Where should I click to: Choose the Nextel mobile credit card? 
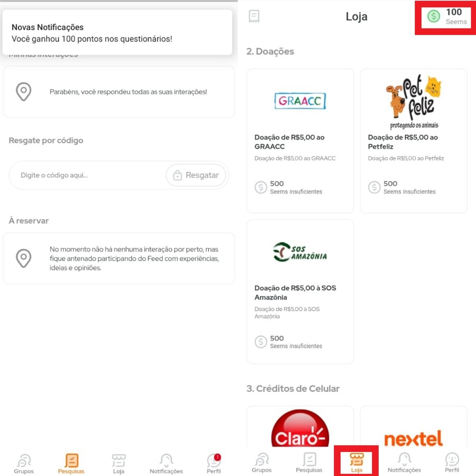point(414,427)
